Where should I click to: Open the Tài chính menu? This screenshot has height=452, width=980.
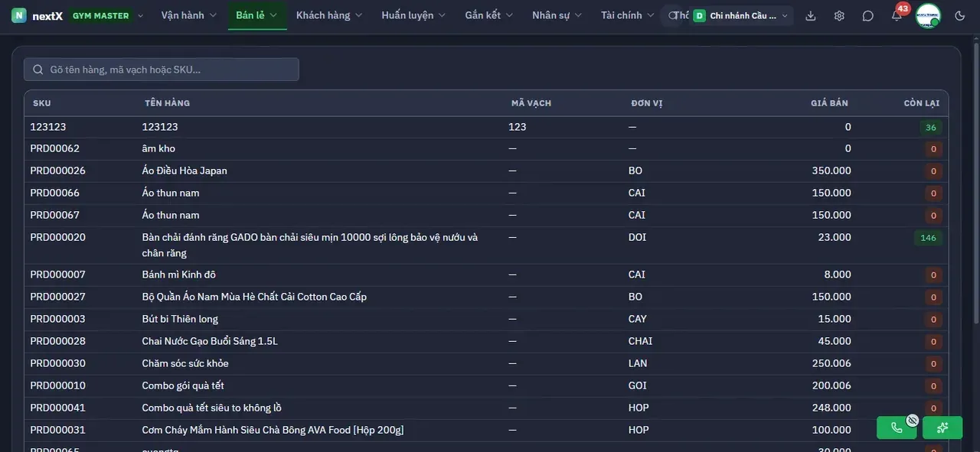tap(628, 15)
